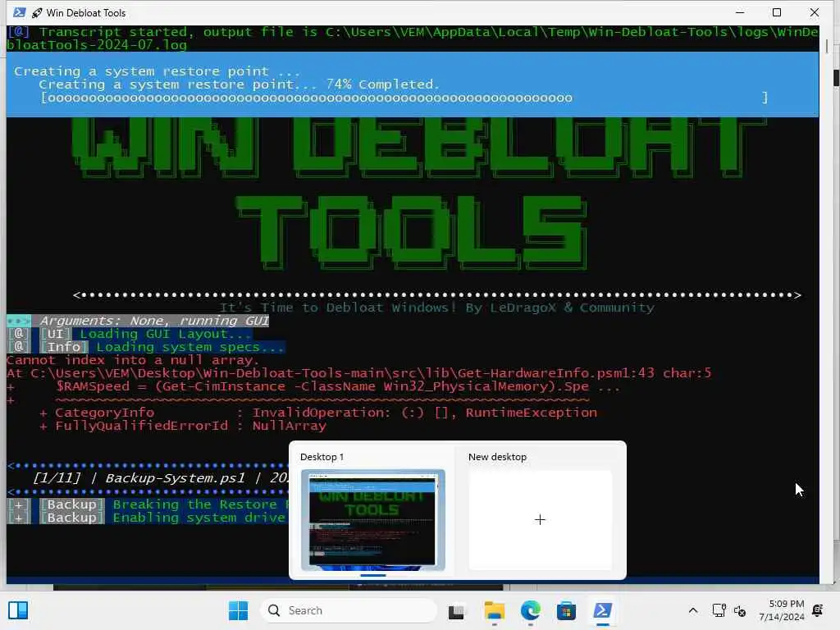840x630 pixels.
Task: Close the Win Debloat Tools window
Action: coord(815,12)
